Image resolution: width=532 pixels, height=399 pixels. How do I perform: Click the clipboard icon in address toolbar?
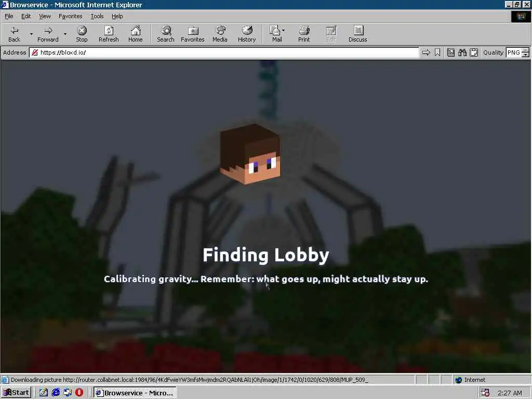474,52
